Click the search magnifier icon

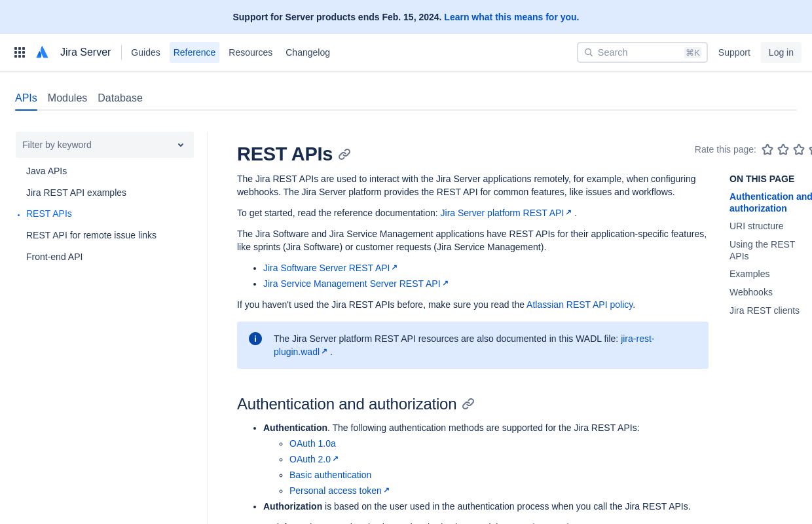point(589,52)
